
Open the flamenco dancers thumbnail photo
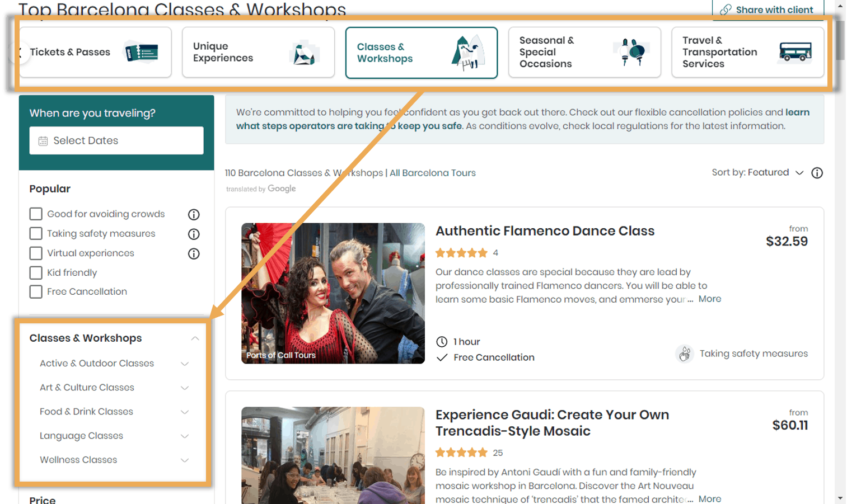pos(333,293)
